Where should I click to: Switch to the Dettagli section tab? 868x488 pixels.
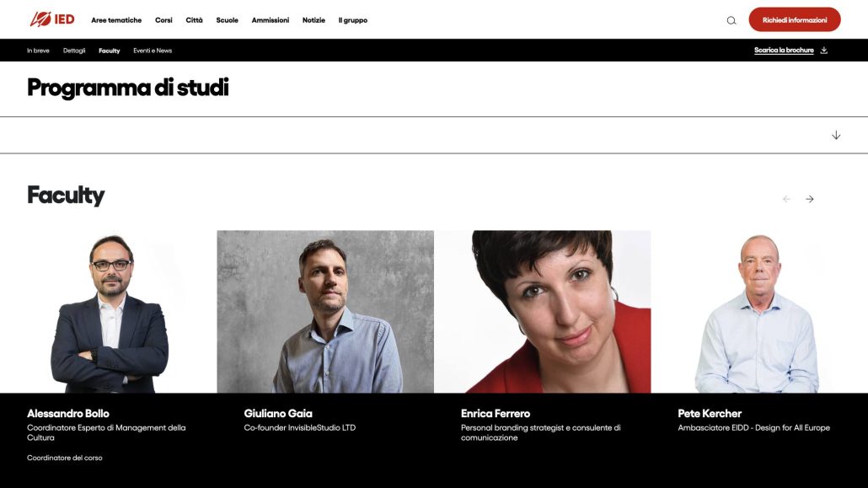tap(74, 51)
